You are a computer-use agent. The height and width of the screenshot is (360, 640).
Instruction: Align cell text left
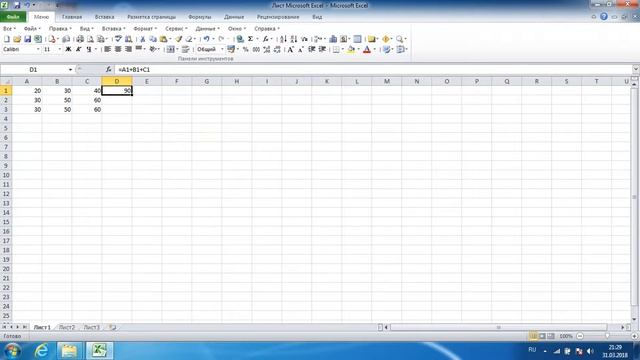click(x=107, y=49)
